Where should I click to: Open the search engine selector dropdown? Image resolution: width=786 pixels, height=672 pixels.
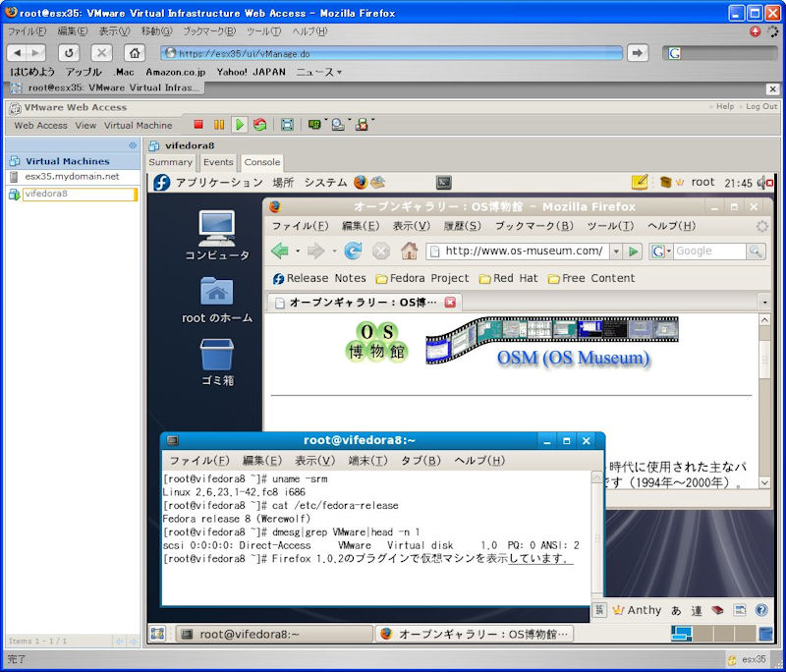click(660, 252)
